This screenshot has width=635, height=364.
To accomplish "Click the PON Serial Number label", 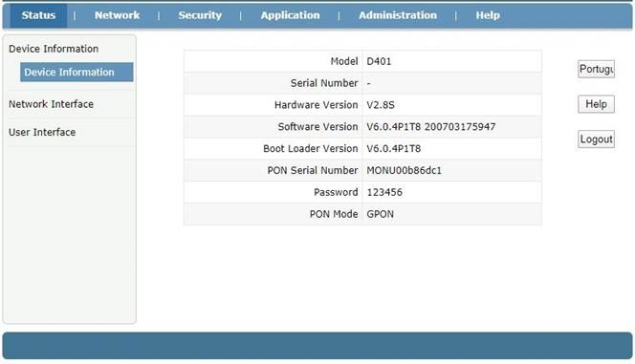I will tap(313, 171).
